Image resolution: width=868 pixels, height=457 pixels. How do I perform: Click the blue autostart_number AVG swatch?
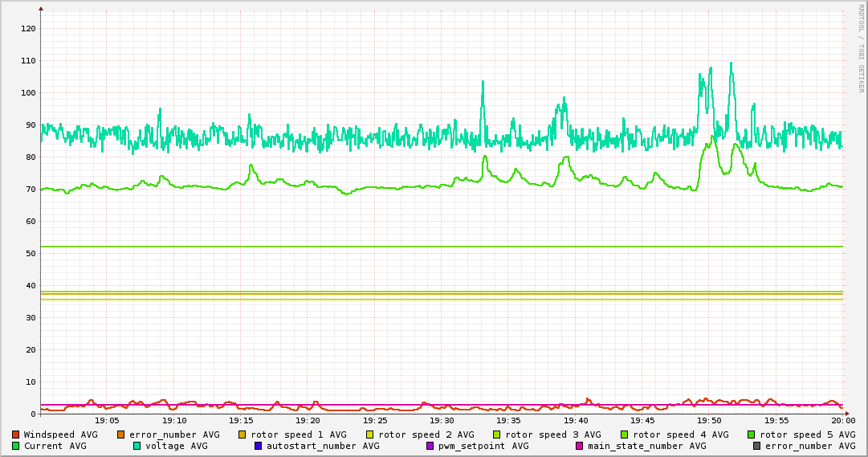pyautogui.click(x=258, y=446)
